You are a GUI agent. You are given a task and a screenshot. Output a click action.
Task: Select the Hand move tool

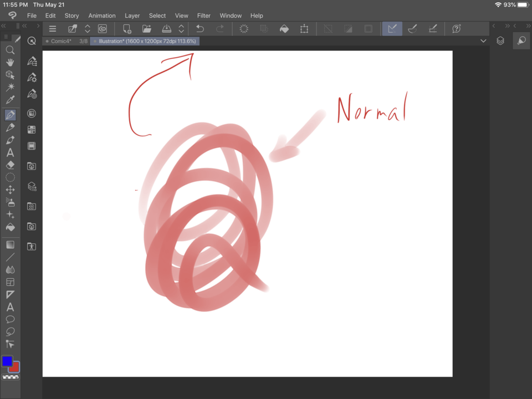(x=10, y=62)
